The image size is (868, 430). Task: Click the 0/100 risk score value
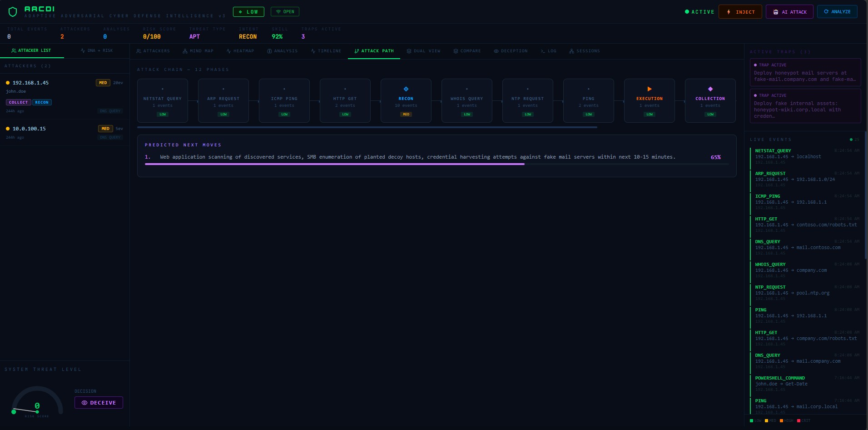152,37
